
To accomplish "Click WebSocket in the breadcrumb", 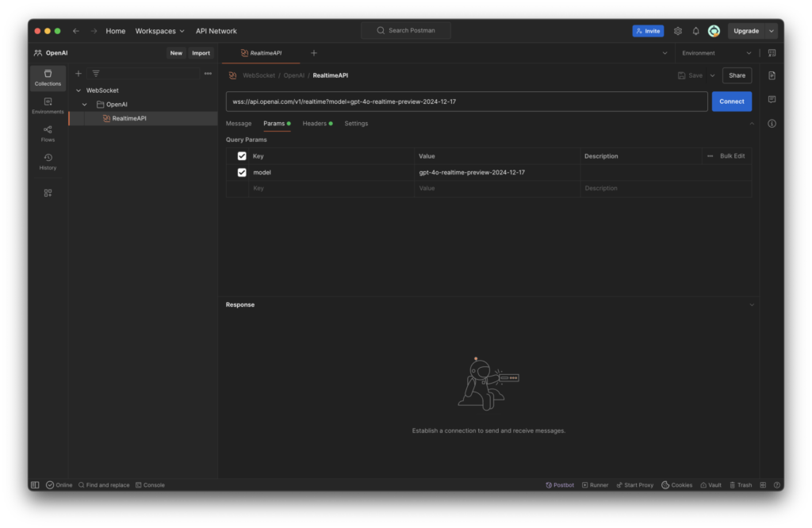I will pos(259,75).
